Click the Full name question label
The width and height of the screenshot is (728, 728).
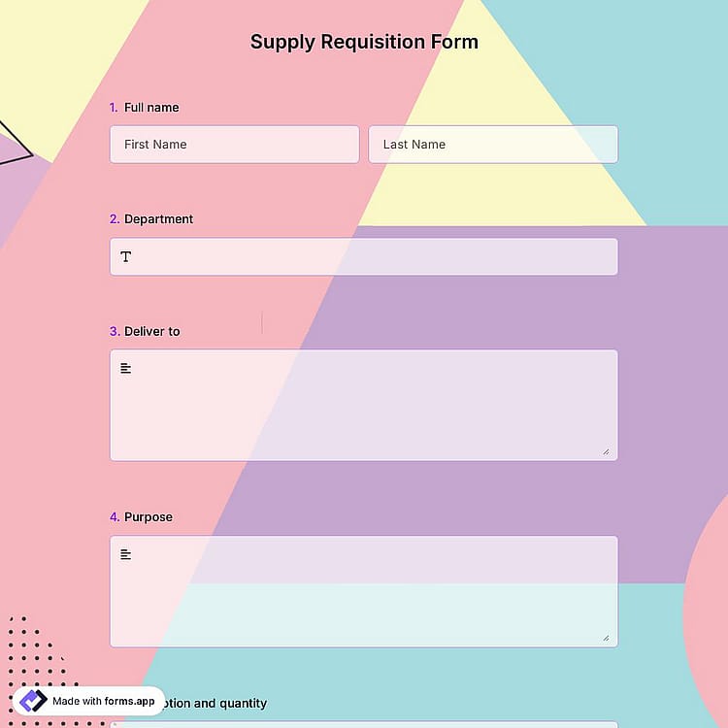[x=151, y=107]
